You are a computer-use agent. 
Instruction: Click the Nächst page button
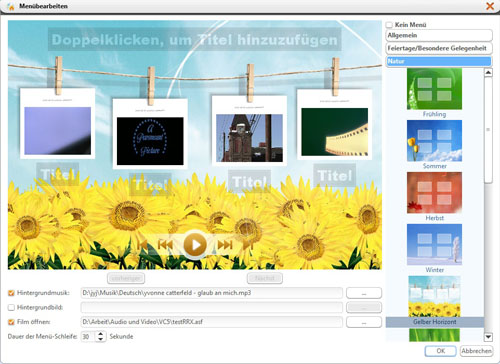click(x=265, y=278)
